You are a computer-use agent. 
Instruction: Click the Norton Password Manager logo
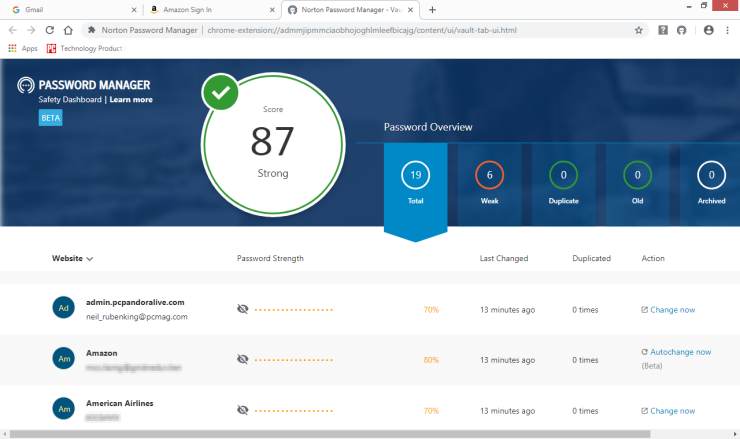[25, 85]
